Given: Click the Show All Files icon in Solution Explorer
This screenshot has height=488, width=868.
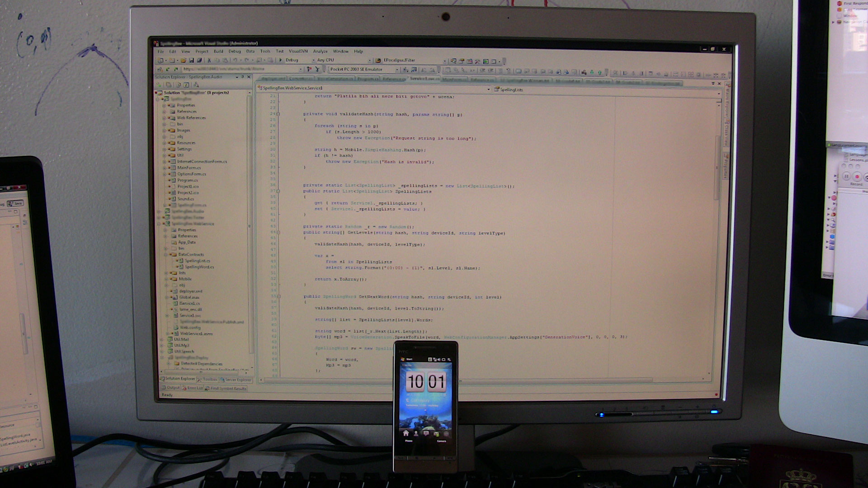Looking at the screenshot, I should (169, 84).
